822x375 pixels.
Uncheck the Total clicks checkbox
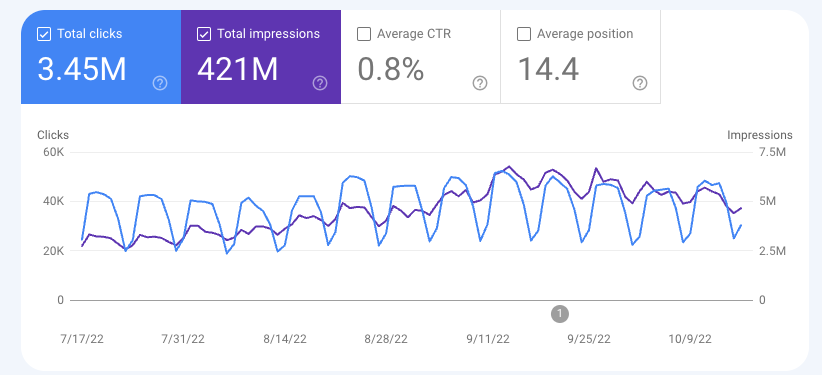click(x=44, y=35)
